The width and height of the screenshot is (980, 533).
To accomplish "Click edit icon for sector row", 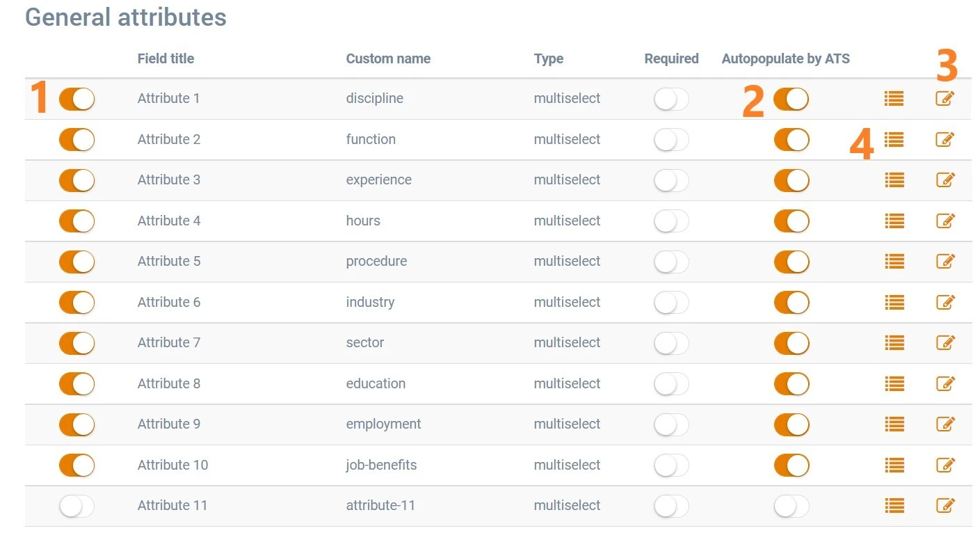I will (x=945, y=343).
